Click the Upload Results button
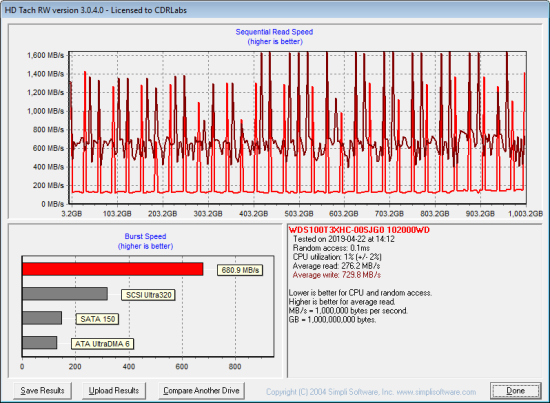Viewport: 550px width, 403px height. 114,391
